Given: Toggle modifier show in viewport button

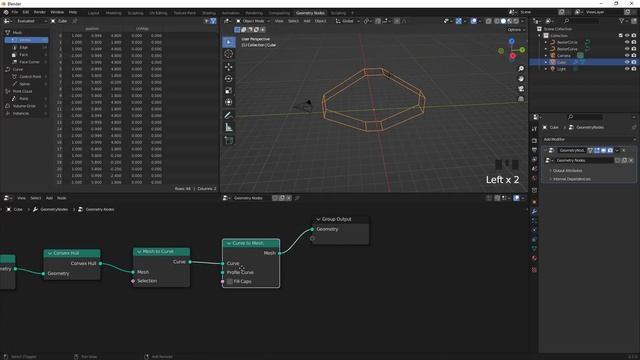Looking at the screenshot, I should (x=603, y=150).
